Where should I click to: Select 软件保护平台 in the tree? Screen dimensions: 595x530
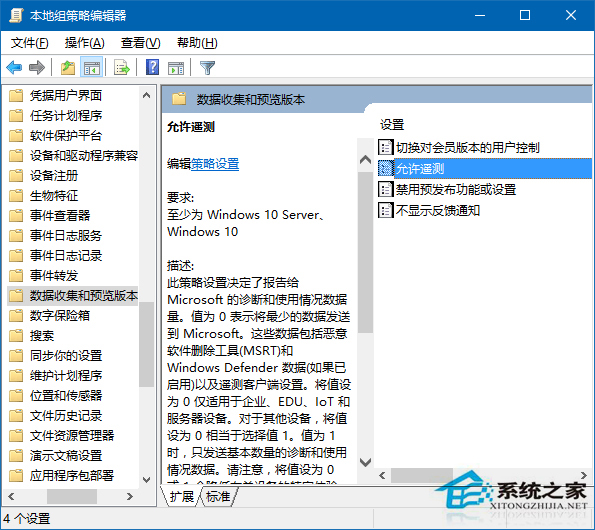[66, 135]
